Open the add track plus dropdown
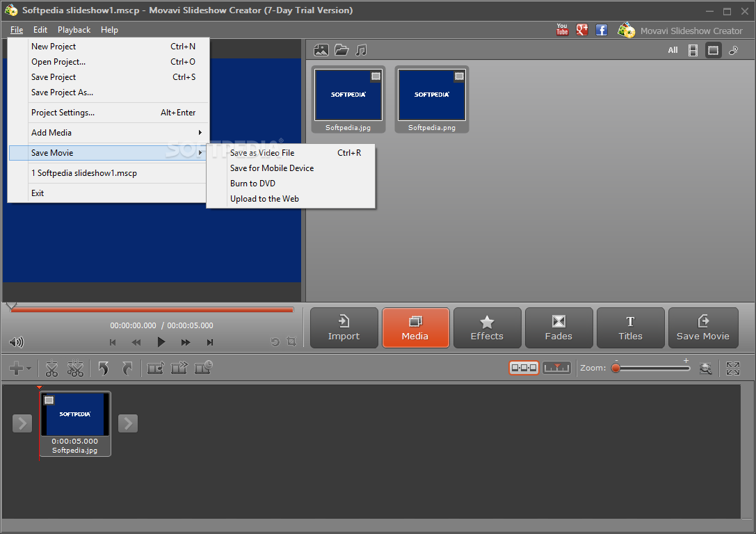756x534 pixels. [x=19, y=369]
